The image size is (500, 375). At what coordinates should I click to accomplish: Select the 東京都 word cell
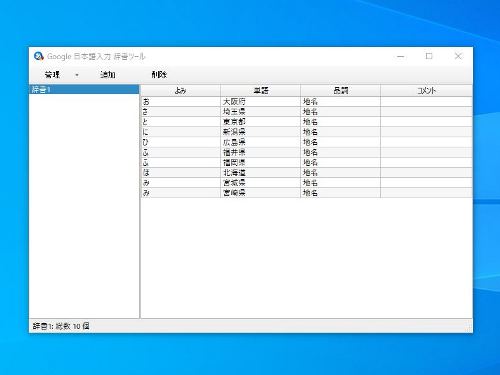click(x=260, y=122)
